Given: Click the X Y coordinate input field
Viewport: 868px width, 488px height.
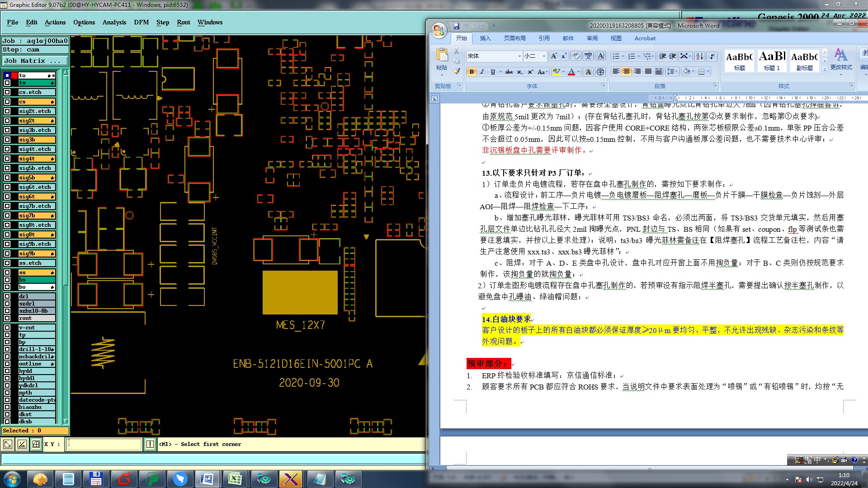Looking at the screenshot, I should 104,444.
